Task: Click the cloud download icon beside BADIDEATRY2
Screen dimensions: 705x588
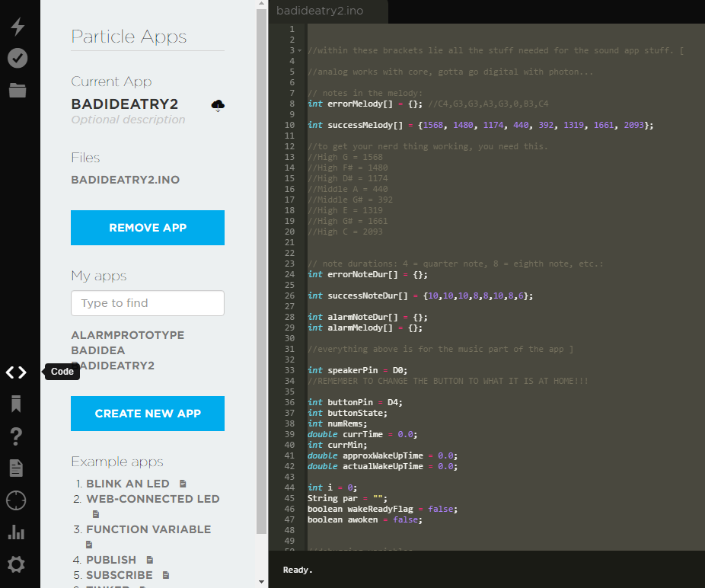Action: pyautogui.click(x=218, y=105)
